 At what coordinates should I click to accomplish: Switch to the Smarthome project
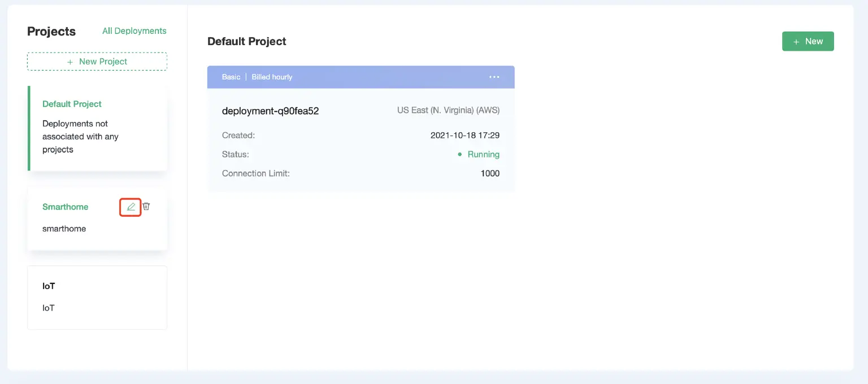(x=65, y=207)
